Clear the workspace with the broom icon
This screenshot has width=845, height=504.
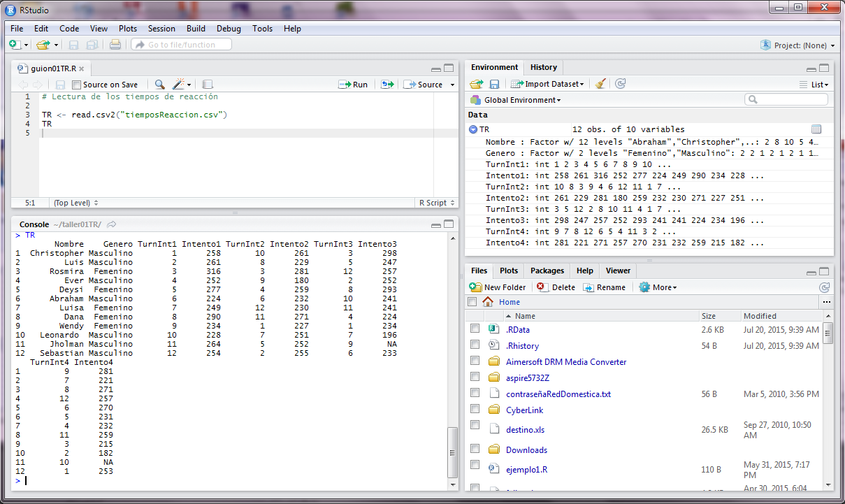600,84
